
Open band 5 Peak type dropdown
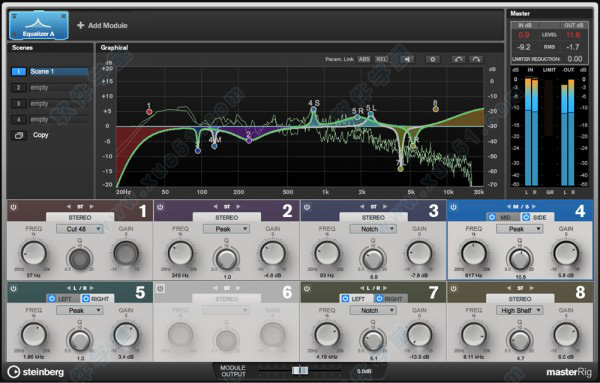[80, 310]
